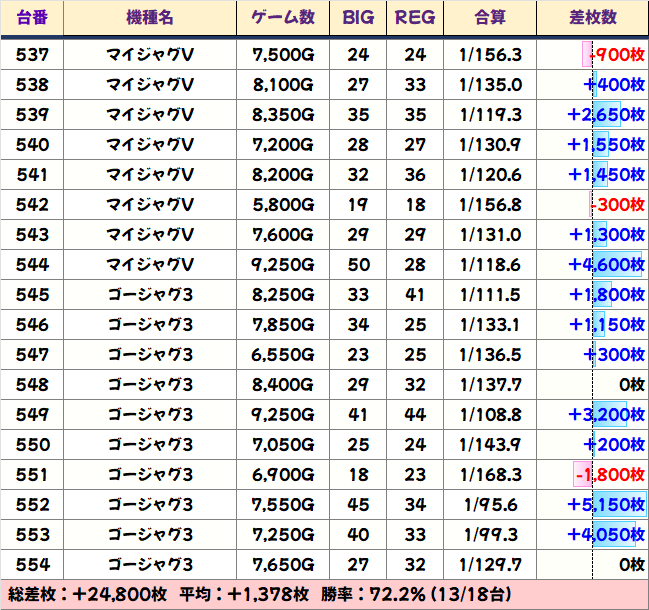This screenshot has height=610, width=649.
Task: Click the +5,150枚 difference value
Action: 606,504
